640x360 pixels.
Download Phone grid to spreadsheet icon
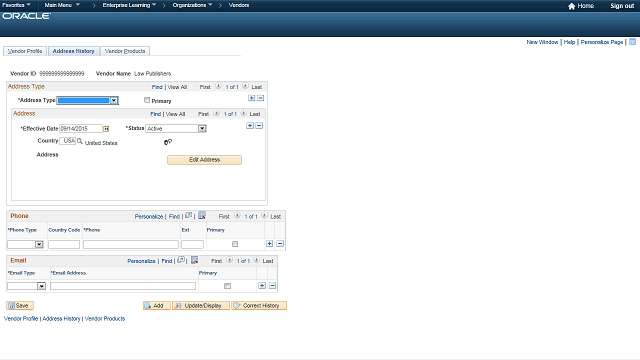pyautogui.click(x=202, y=216)
